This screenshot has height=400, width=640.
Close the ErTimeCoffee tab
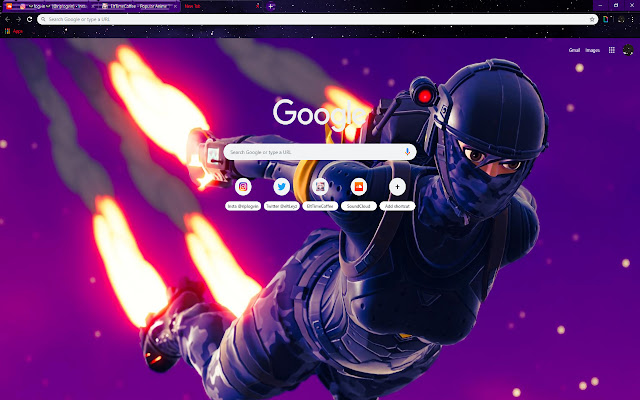click(176, 7)
